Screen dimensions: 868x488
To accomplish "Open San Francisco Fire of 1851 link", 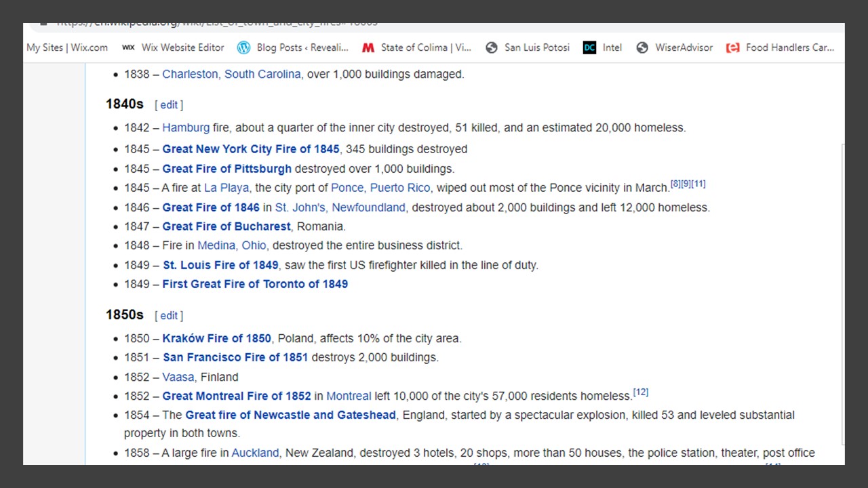I will coord(235,357).
